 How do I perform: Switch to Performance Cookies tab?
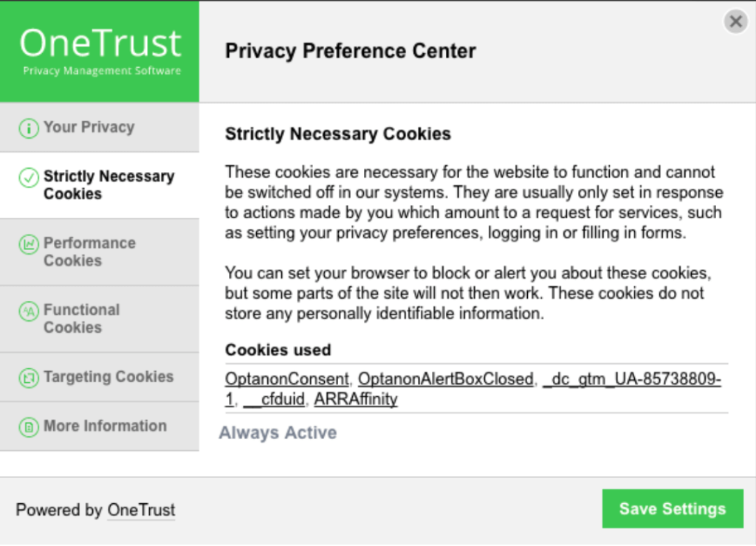100,252
